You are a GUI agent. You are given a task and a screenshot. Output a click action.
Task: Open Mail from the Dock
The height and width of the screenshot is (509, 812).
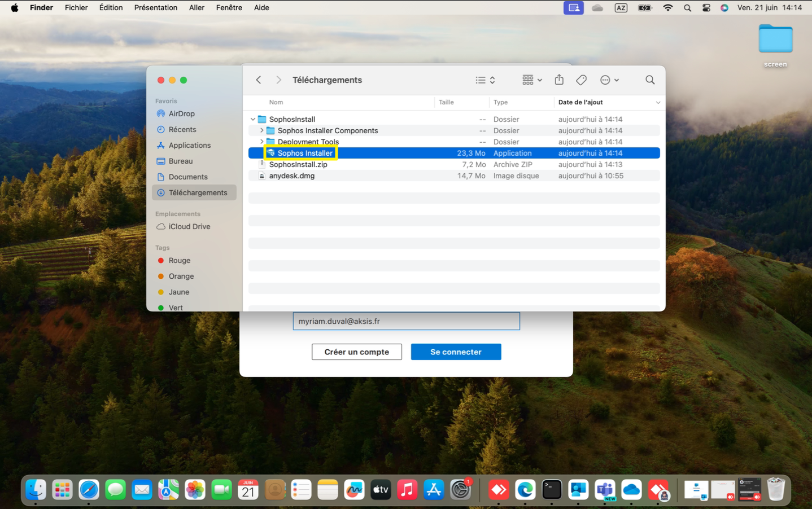pos(142,489)
